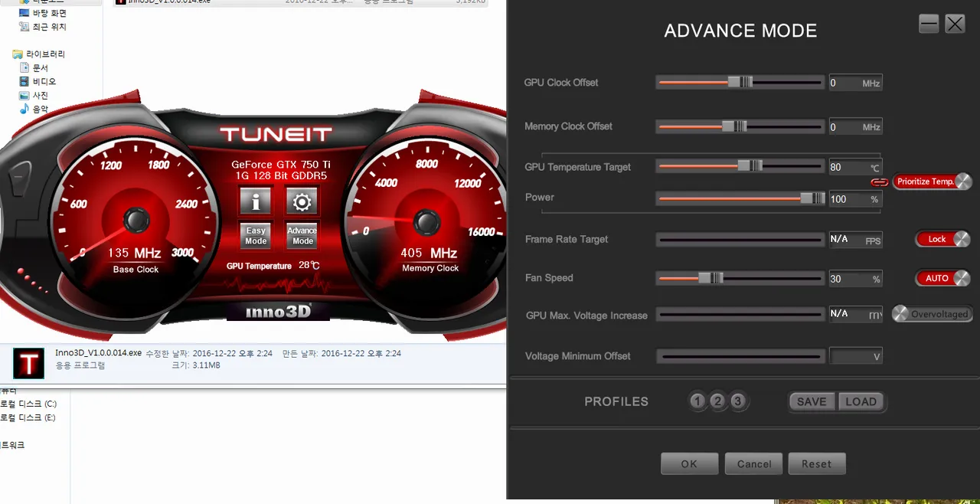Click the GPU Temperature 28°C readout
The width and height of the screenshot is (980, 504).
273,266
